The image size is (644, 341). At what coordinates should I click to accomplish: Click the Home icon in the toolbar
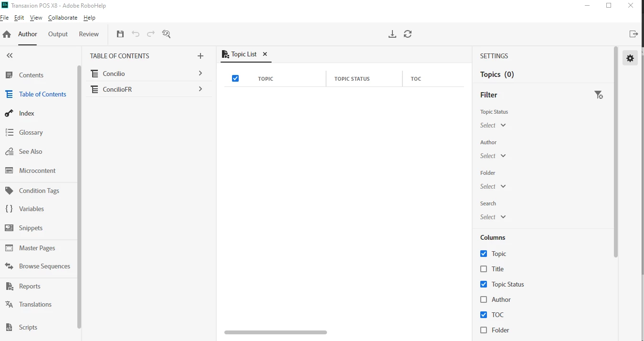tap(7, 34)
